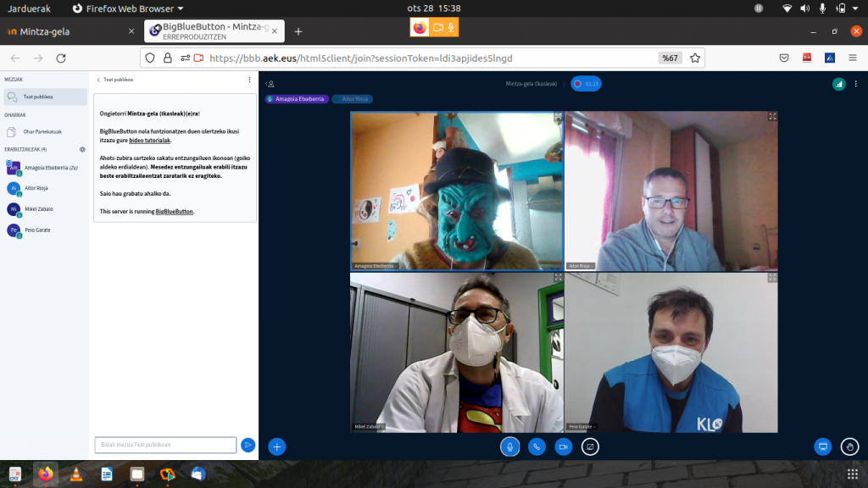Image resolution: width=868 pixels, height=488 pixels.
Task: Click the leave audio phone button
Action: [537, 446]
